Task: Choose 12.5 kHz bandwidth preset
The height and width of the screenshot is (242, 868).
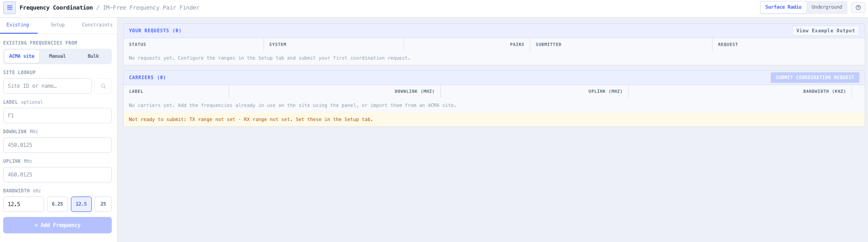Action: (81, 204)
